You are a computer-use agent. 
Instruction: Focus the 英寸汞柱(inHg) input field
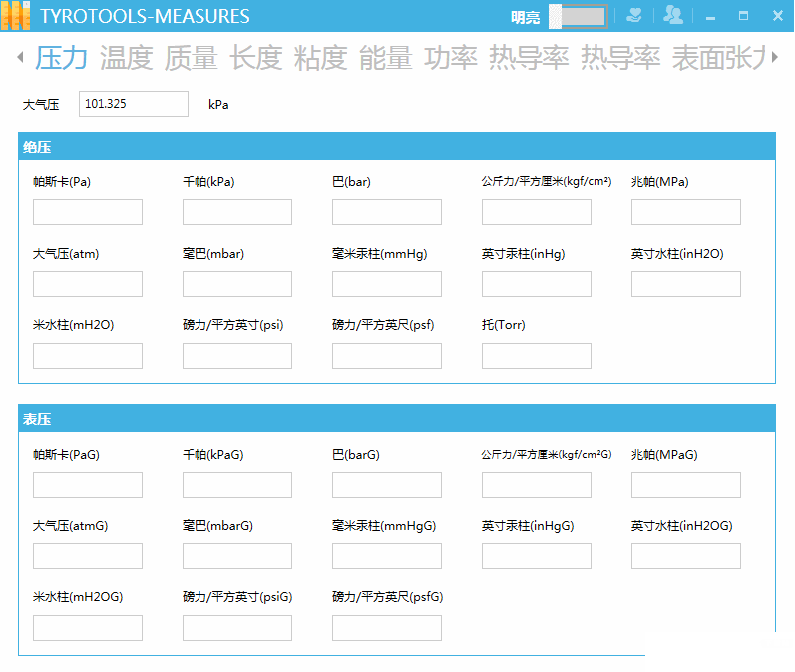pos(537,284)
